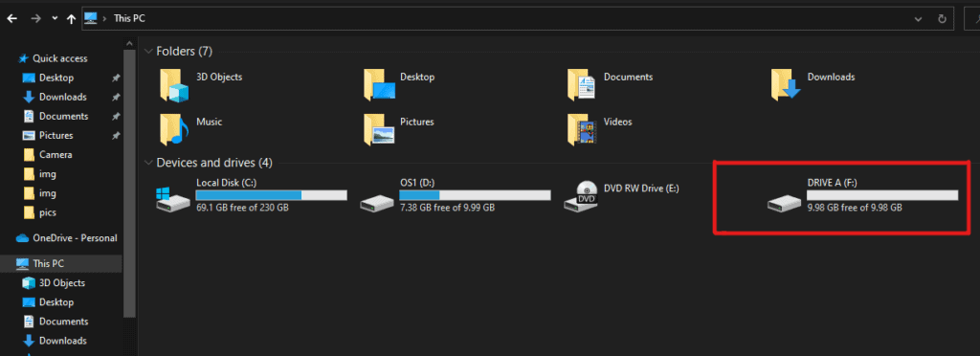
Task: Click the Local Disk (C:) storage usage bar
Action: (271, 195)
